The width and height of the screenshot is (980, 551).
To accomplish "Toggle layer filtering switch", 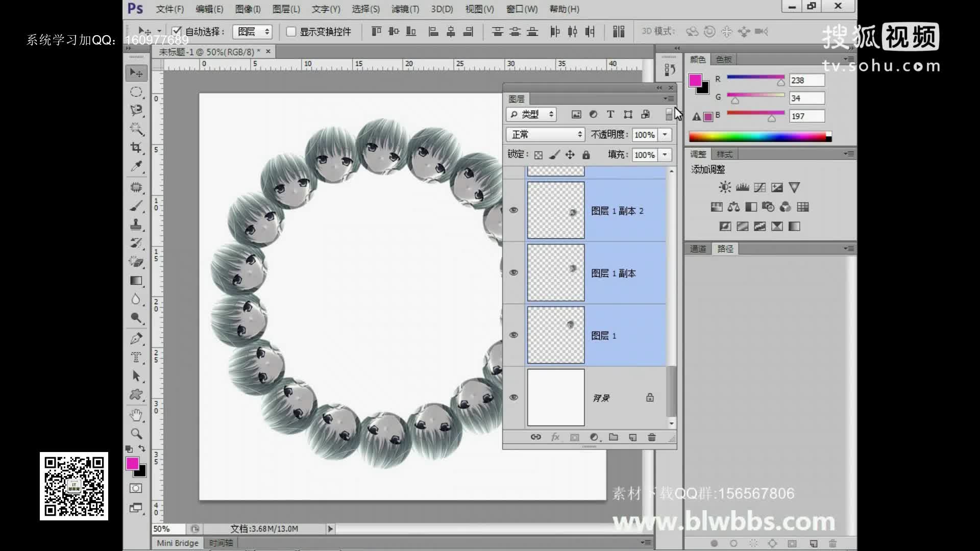I will click(x=669, y=114).
